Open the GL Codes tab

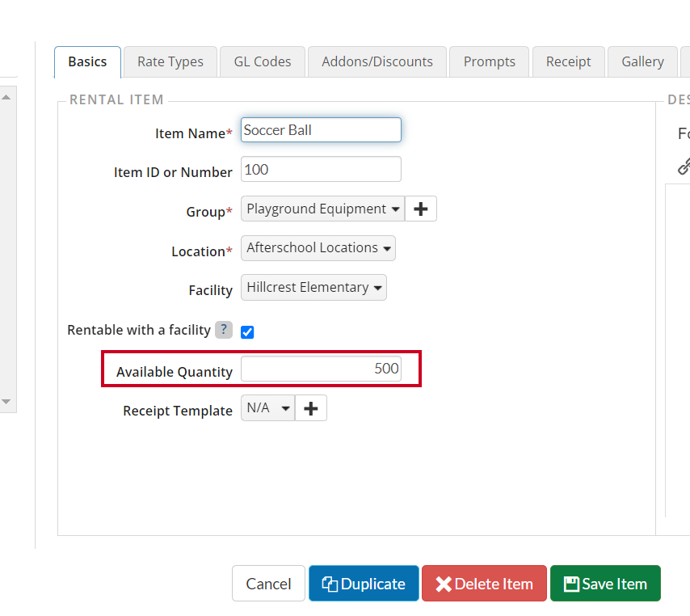[263, 62]
